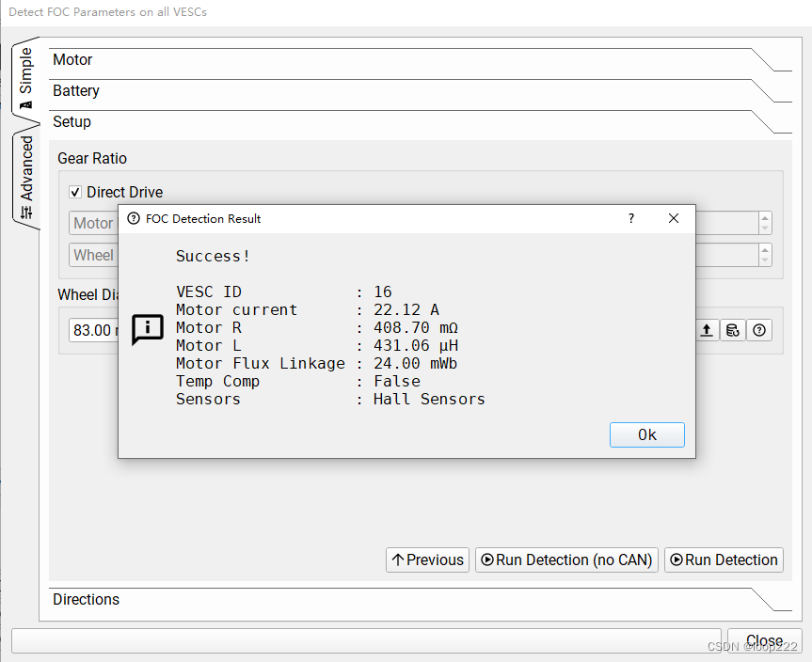Click the wheel diameter 83.00 input field
The width and height of the screenshot is (812, 662).
click(x=94, y=330)
